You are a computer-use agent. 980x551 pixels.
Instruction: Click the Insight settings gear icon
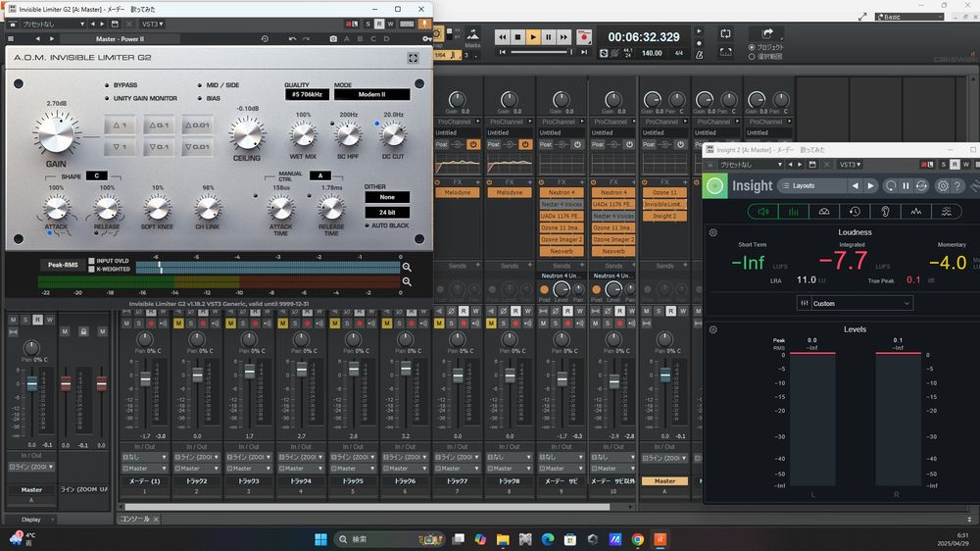tap(943, 185)
